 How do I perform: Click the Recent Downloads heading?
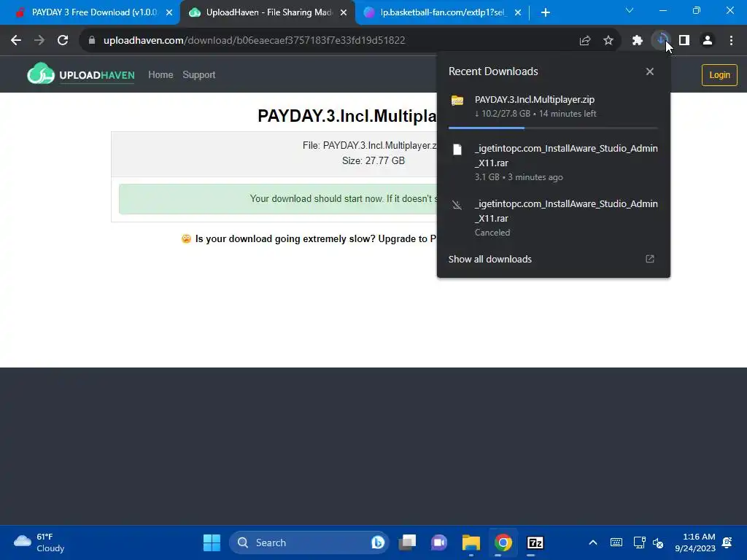pos(493,71)
